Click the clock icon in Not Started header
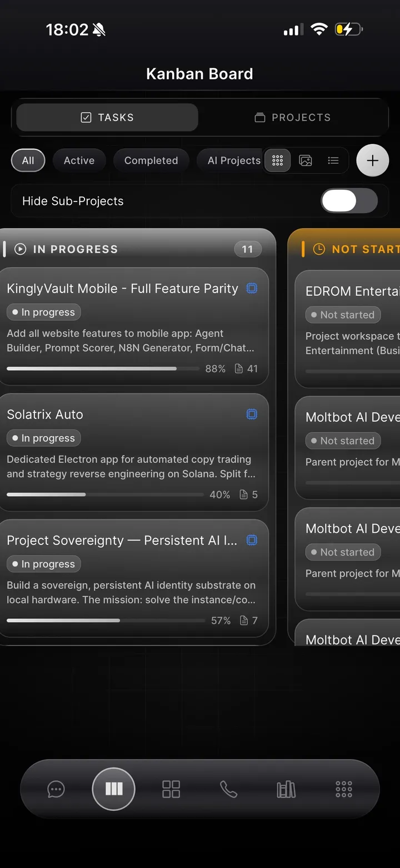This screenshot has height=868, width=400. point(319,249)
